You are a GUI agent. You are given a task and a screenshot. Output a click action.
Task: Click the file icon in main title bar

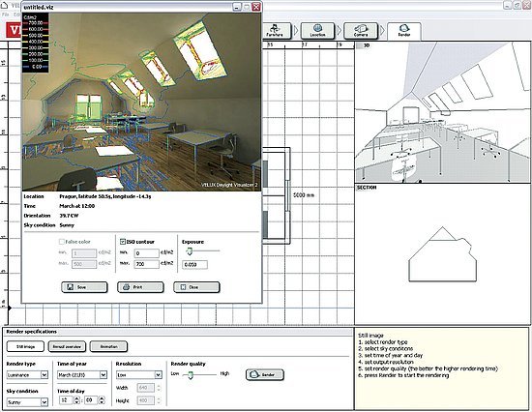5,5
